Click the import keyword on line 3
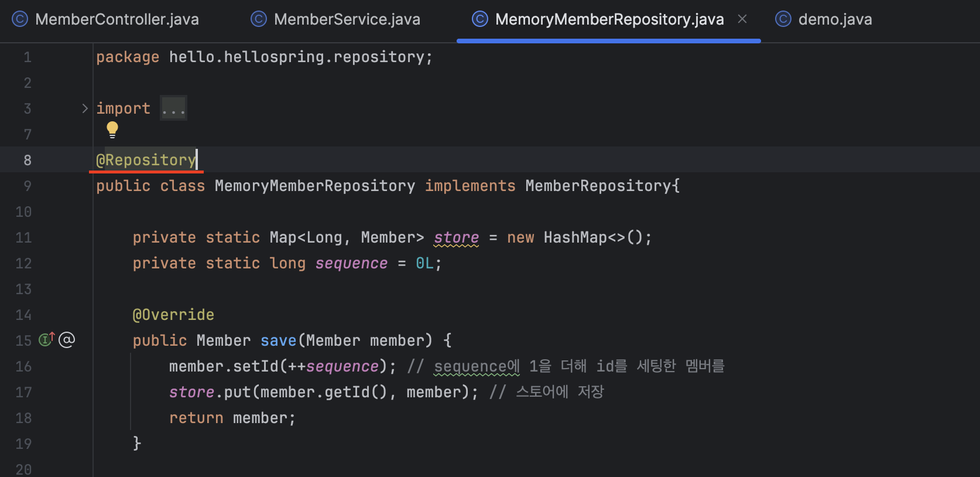This screenshot has height=477, width=980. click(x=124, y=108)
